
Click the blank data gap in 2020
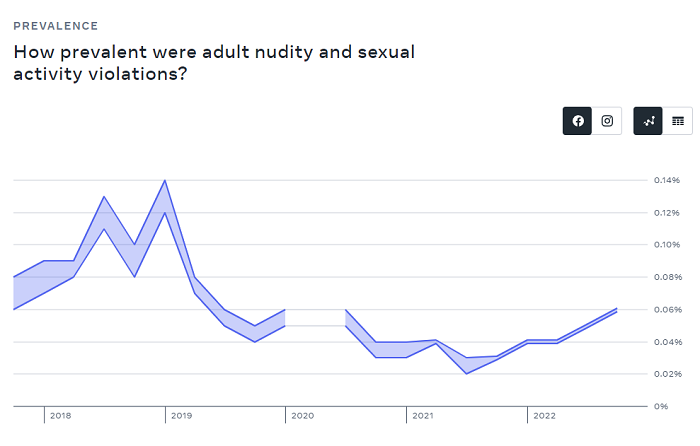[x=315, y=317]
